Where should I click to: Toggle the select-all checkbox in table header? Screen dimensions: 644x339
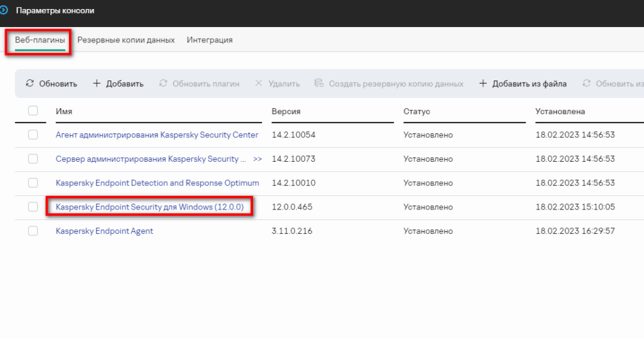33,111
